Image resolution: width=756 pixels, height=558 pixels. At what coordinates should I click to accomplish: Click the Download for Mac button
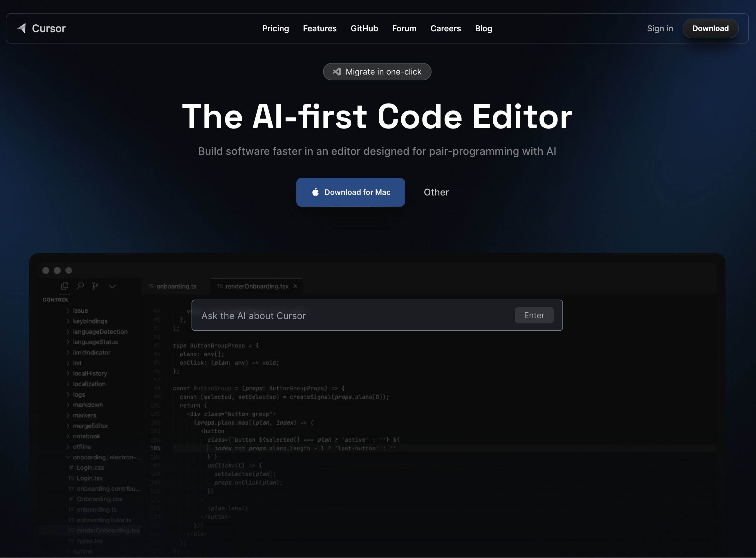pos(351,192)
